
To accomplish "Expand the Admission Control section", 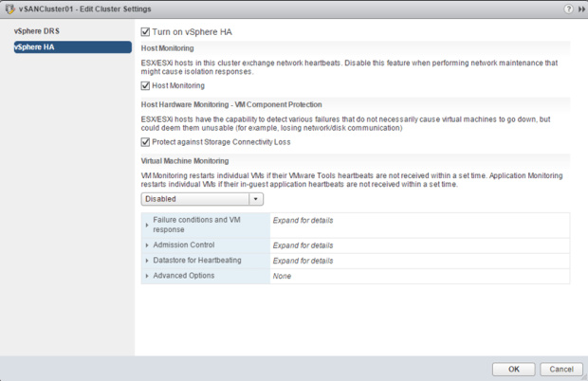I will pyautogui.click(x=147, y=245).
